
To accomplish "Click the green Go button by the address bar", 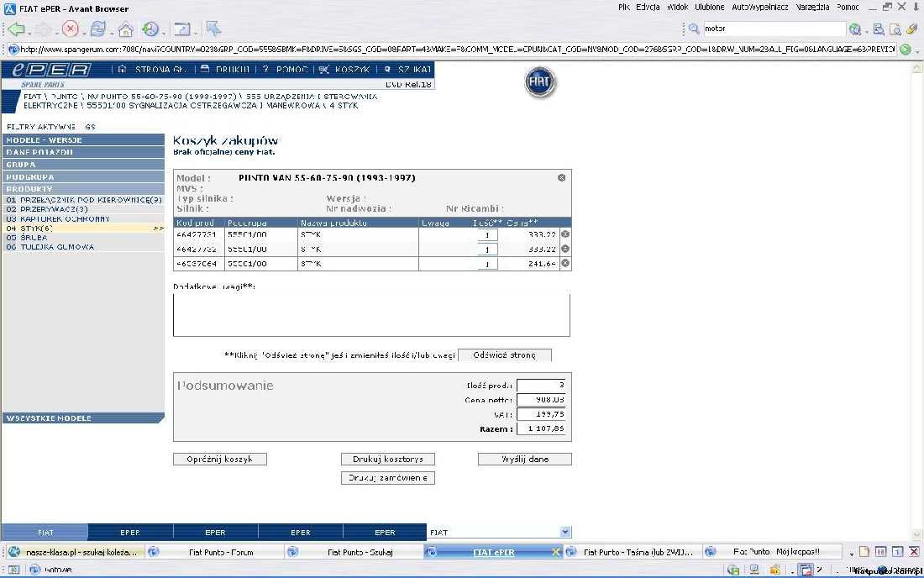I will (x=906, y=50).
